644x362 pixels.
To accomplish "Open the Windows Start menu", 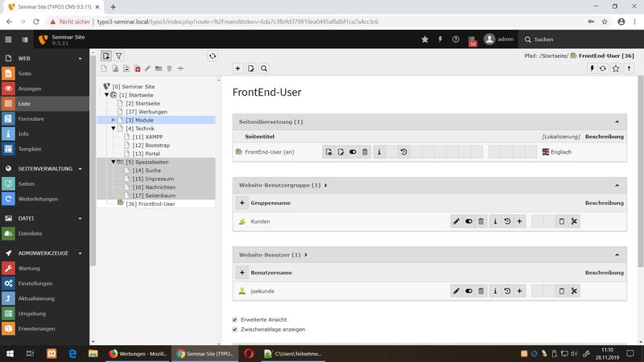I will [x=10, y=353].
